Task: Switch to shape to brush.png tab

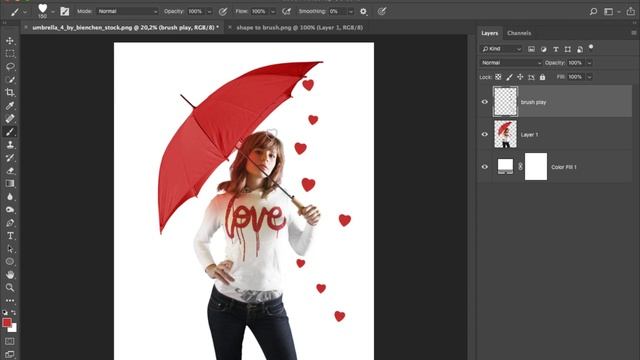Action: 299,27
